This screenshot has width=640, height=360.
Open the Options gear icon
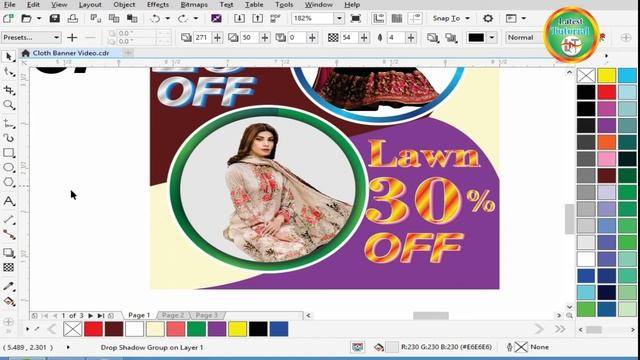488,18
